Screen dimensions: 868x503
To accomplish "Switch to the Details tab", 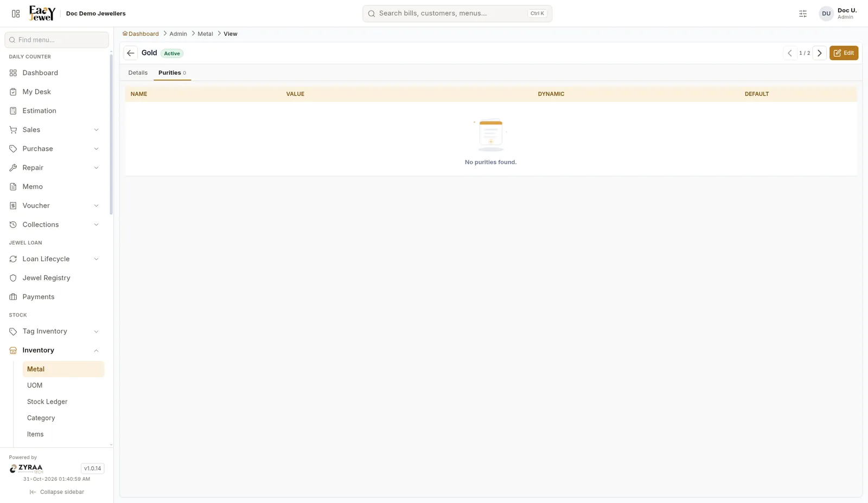I will tap(138, 73).
